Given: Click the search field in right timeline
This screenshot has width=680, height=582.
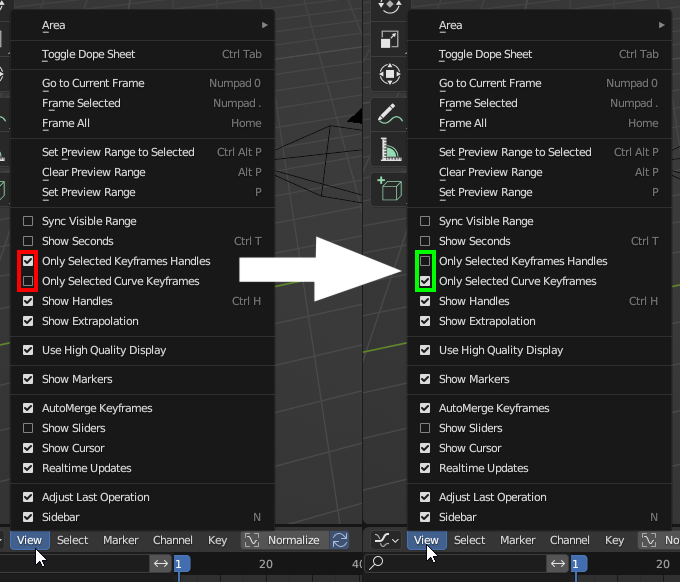Looking at the screenshot, I should (x=456, y=563).
